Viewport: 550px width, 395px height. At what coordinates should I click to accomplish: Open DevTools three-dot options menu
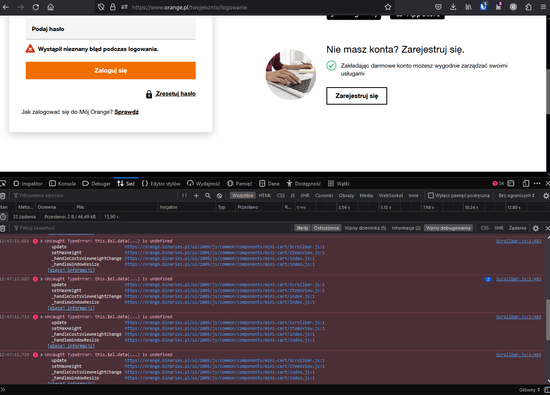click(x=537, y=183)
